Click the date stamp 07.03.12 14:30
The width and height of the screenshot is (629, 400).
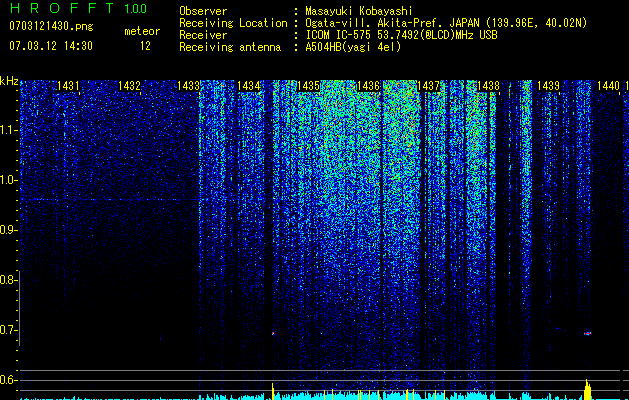coord(51,46)
